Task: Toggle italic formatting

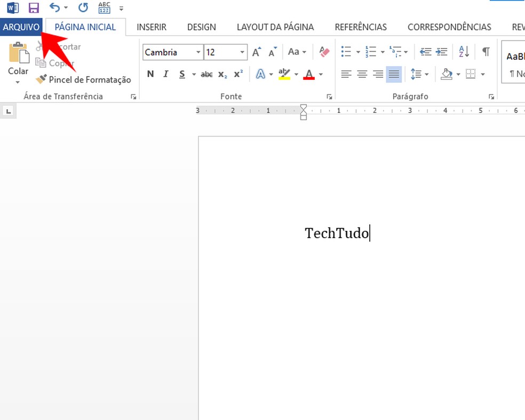Action: pos(166,74)
